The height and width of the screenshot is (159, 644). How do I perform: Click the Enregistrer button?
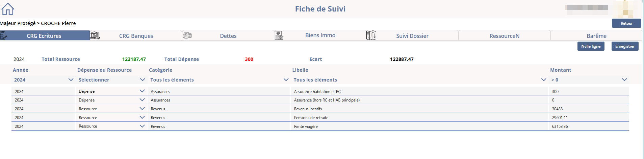tap(625, 46)
